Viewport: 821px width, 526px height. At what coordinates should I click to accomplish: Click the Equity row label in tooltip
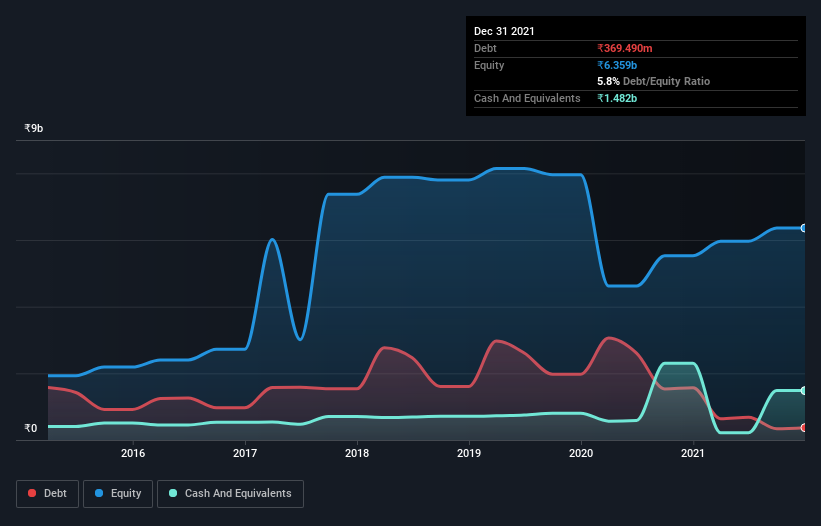pyautogui.click(x=489, y=65)
